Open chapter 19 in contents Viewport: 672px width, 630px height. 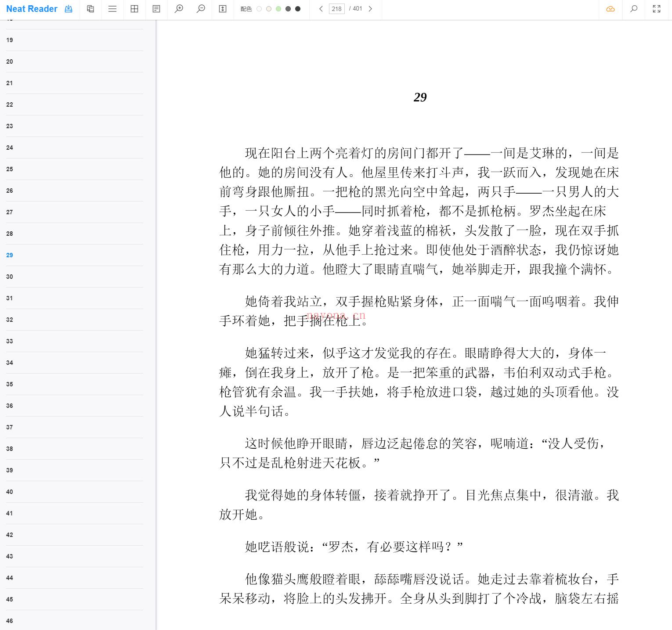point(75,40)
